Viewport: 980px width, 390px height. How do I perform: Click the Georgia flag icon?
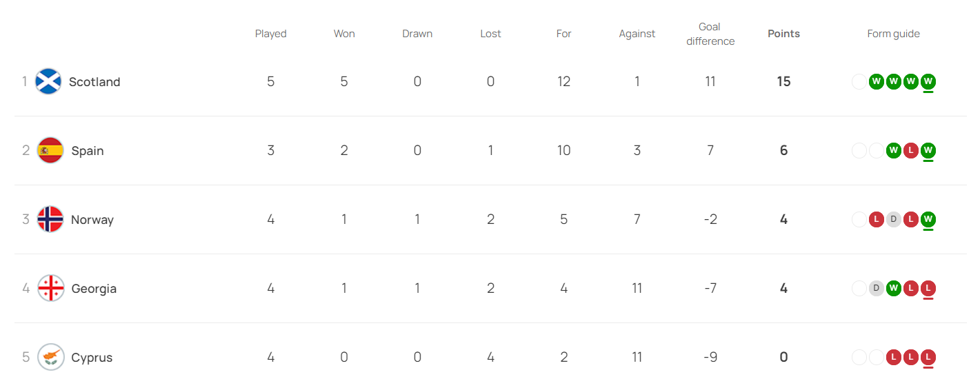pyautogui.click(x=50, y=288)
